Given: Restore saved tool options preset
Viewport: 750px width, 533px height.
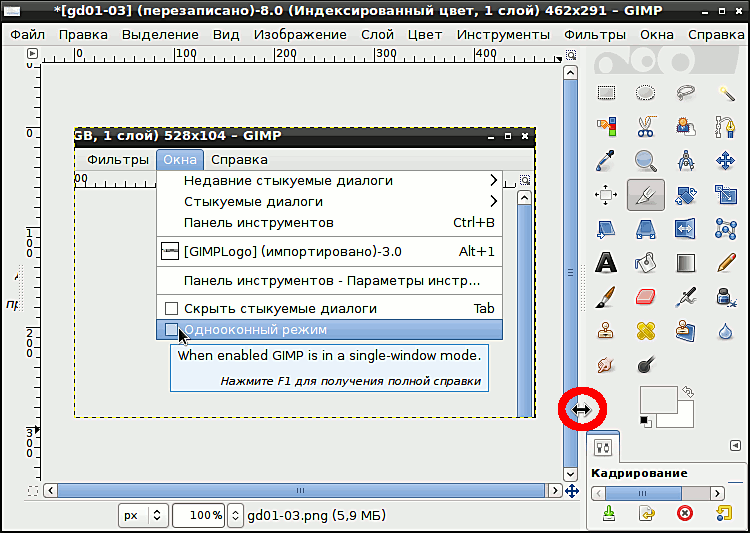Looking at the screenshot, I should pyautogui.click(x=647, y=513).
